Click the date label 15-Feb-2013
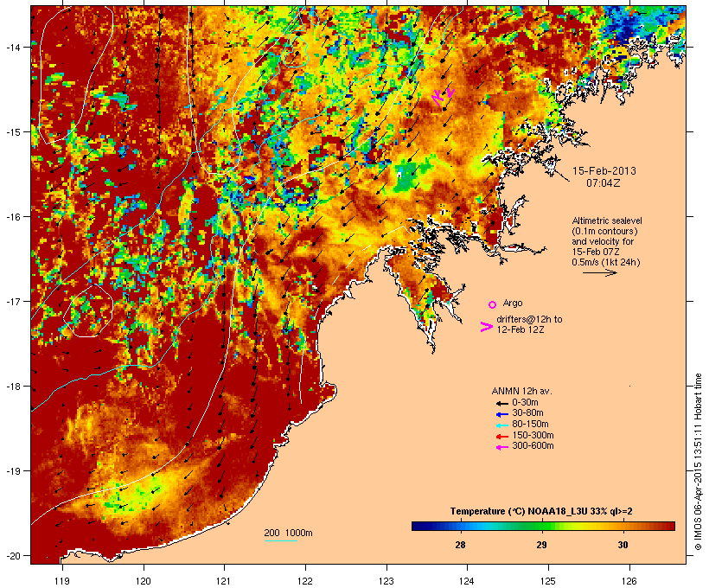Viewport: 709px width, 588px height. click(x=604, y=171)
